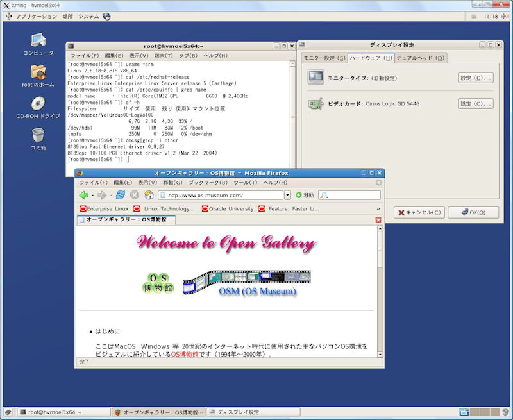
Task: Expand the URL history dropdown arrow
Action: [287, 195]
